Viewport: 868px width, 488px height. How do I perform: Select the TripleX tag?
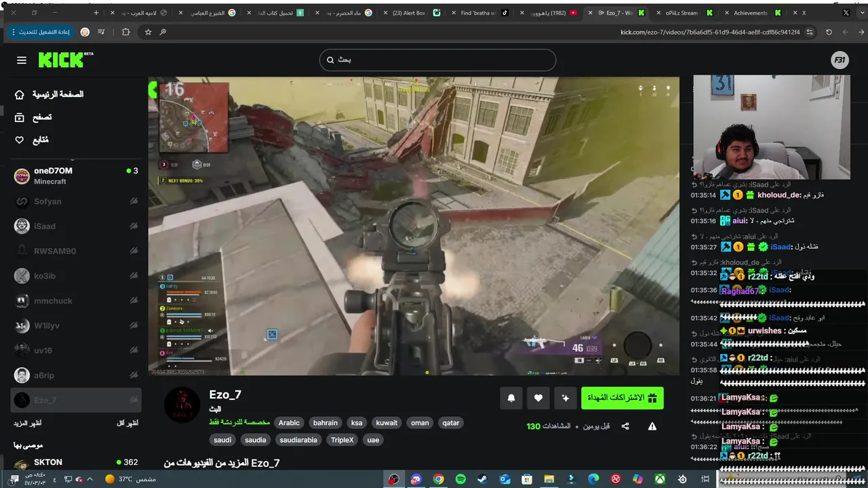pos(342,440)
